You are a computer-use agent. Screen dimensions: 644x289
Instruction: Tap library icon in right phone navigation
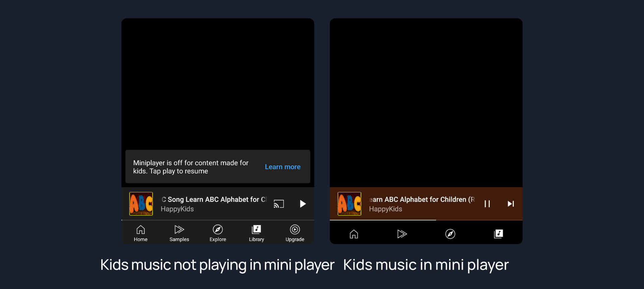click(x=498, y=234)
